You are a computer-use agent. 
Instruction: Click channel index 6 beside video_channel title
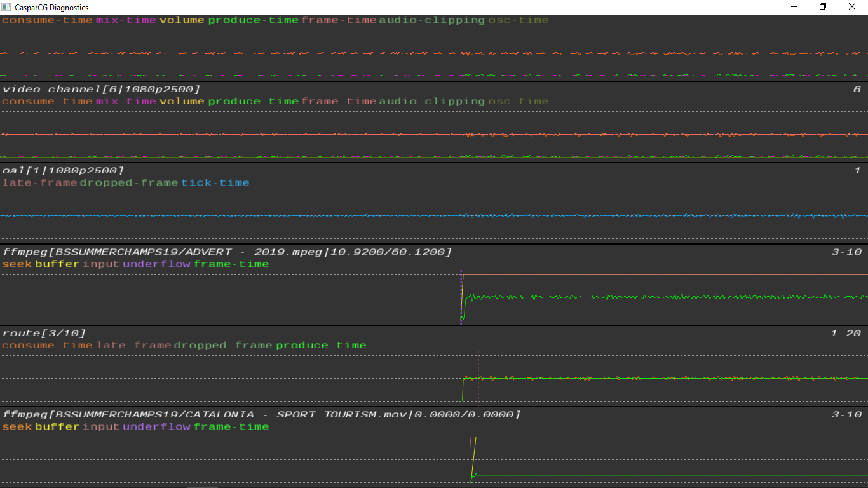click(857, 90)
